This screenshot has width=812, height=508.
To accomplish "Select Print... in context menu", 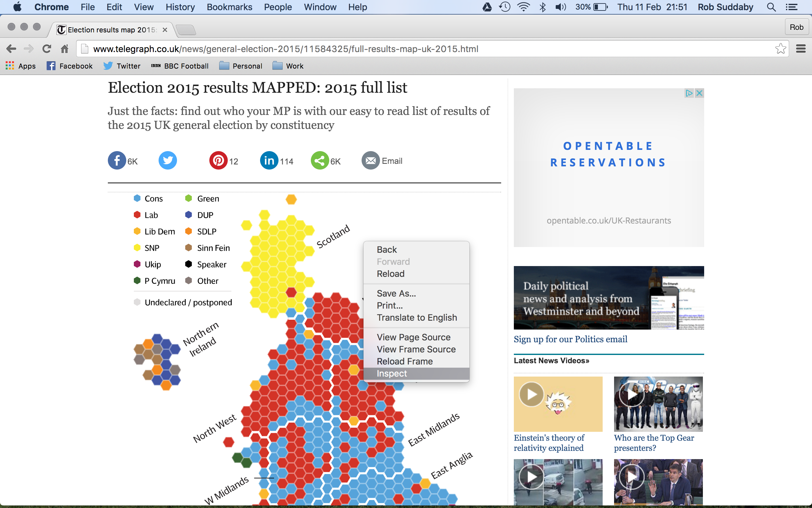I will pos(416,305).
